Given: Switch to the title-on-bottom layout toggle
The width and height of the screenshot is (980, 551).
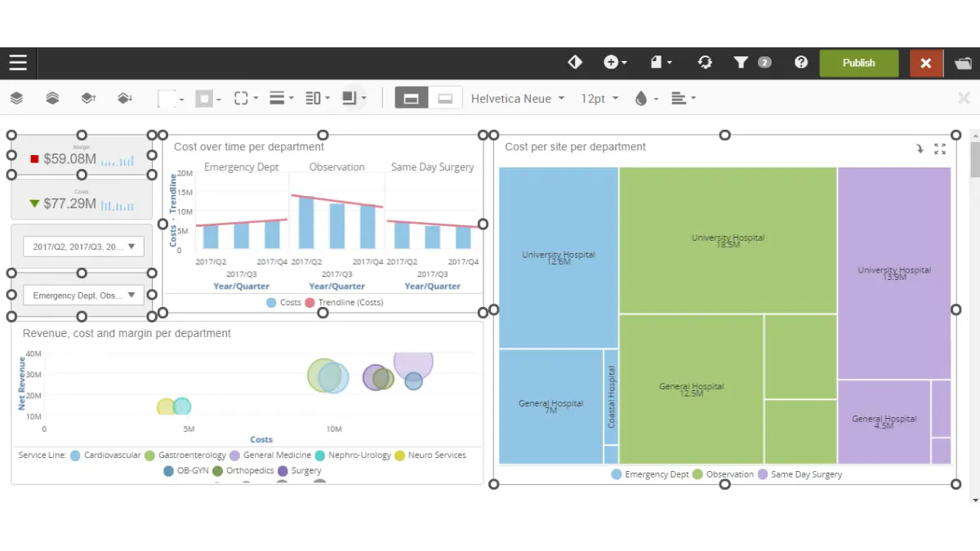Looking at the screenshot, I should coord(445,98).
